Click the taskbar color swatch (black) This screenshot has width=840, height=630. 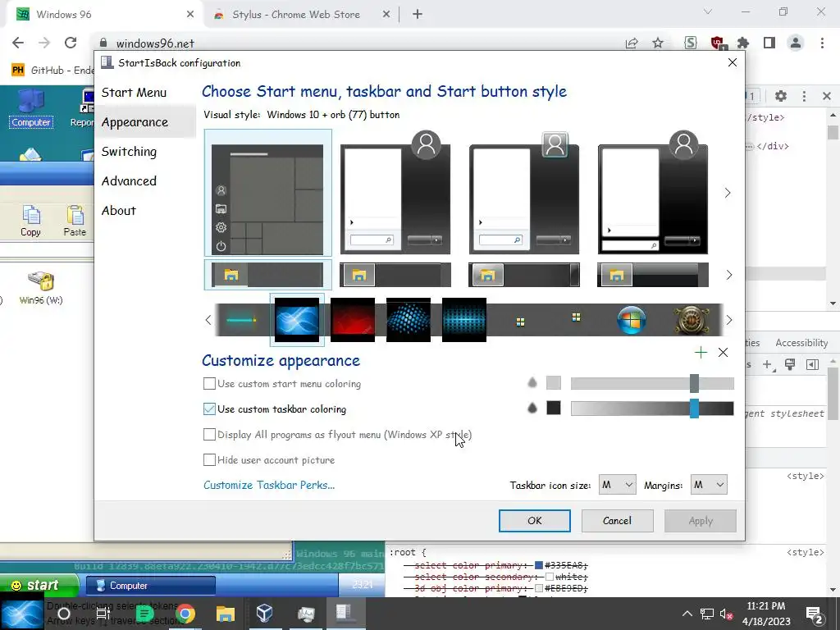coord(554,408)
